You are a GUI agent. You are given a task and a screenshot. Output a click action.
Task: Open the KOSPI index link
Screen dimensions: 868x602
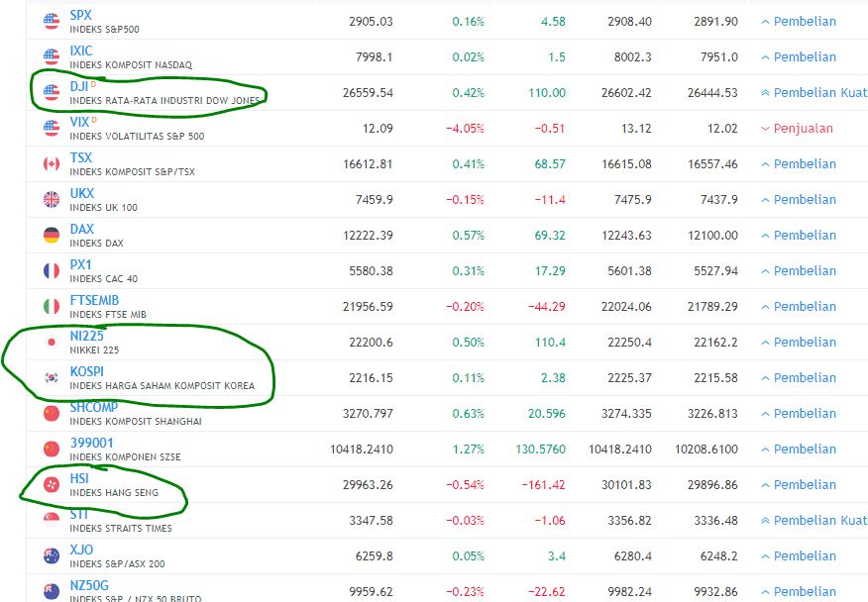(86, 372)
